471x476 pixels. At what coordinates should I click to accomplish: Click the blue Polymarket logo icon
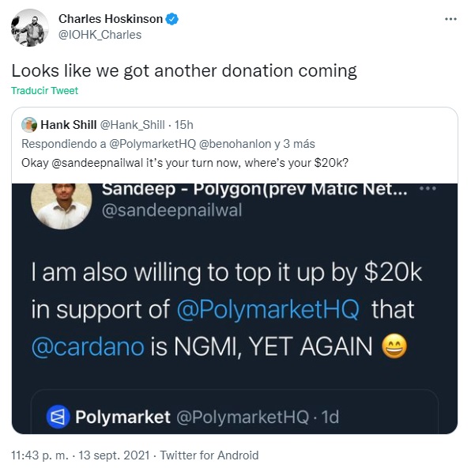click(58, 417)
